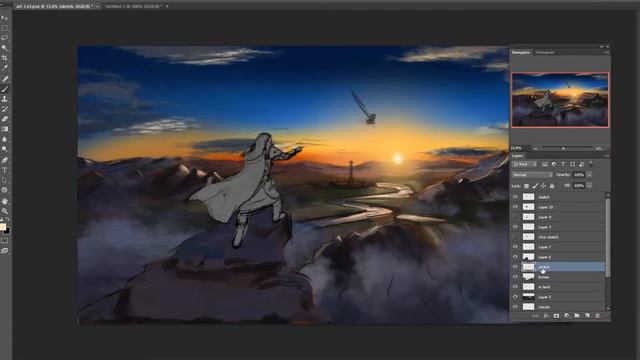Screen dimensions: 640x360
Task: Select the Pen tool
Action: point(4,160)
